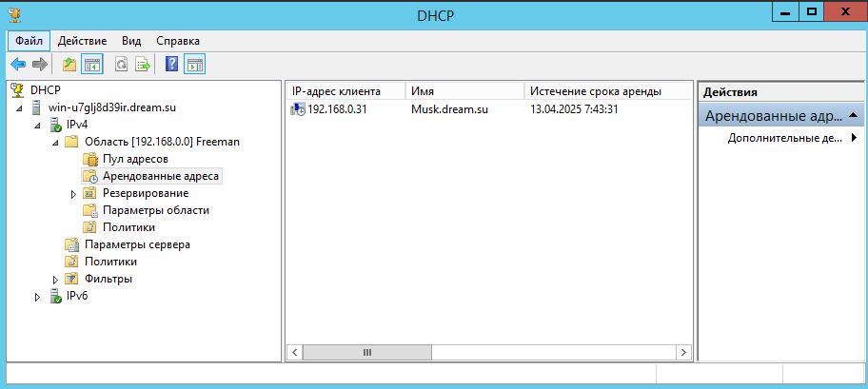
Task: Sort by IP-адрес клиента column header
Action: pos(346,91)
